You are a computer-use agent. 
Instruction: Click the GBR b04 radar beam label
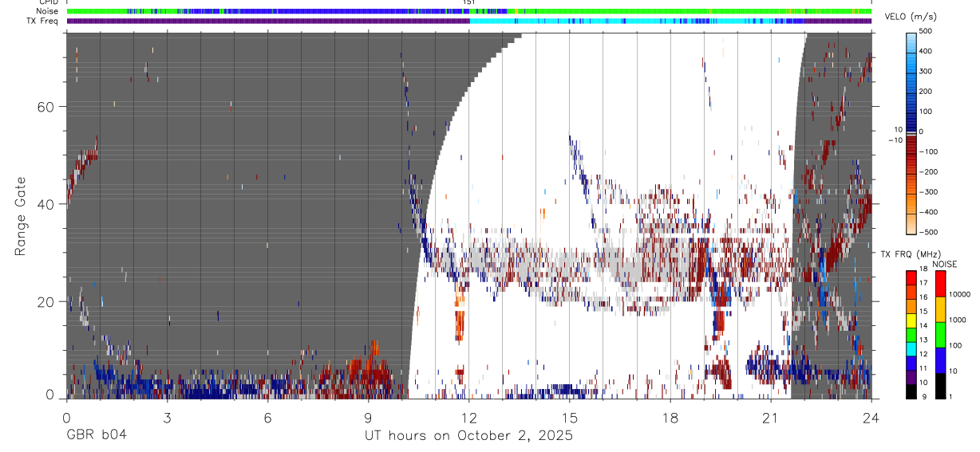click(x=97, y=435)
